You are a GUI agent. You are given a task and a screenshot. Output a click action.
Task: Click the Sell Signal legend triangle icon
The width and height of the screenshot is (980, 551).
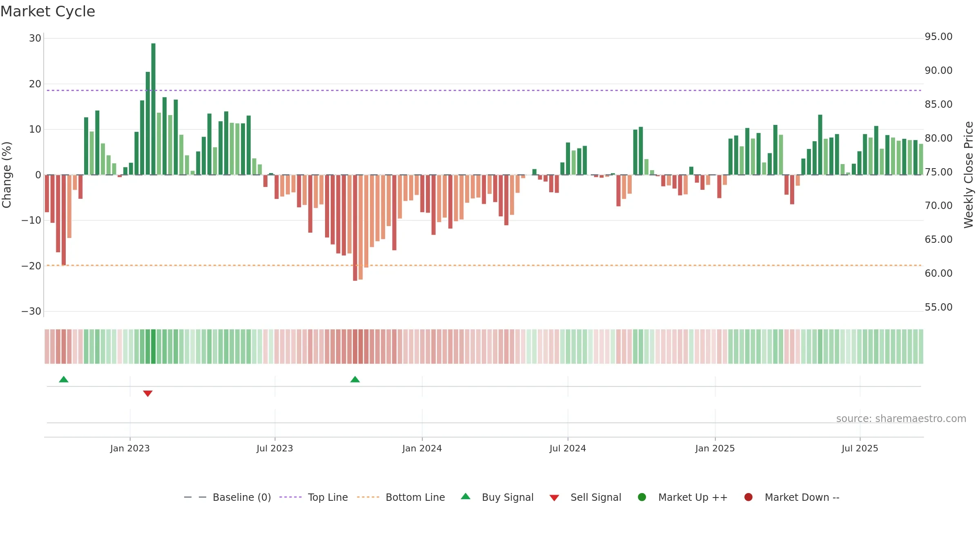pyautogui.click(x=554, y=498)
